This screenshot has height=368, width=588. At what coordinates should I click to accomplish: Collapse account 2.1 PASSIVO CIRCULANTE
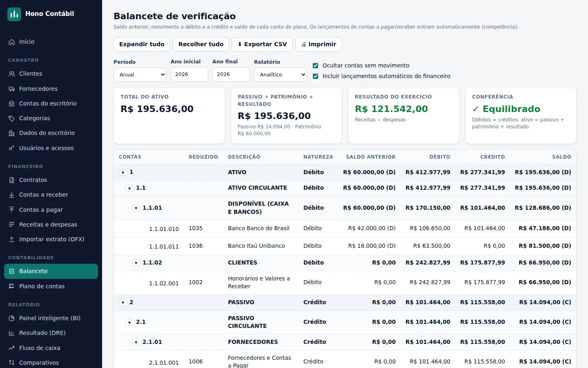pos(129,322)
